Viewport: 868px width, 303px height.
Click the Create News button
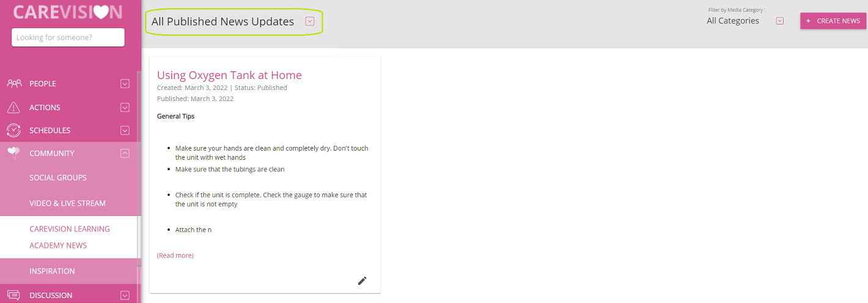pyautogui.click(x=833, y=21)
